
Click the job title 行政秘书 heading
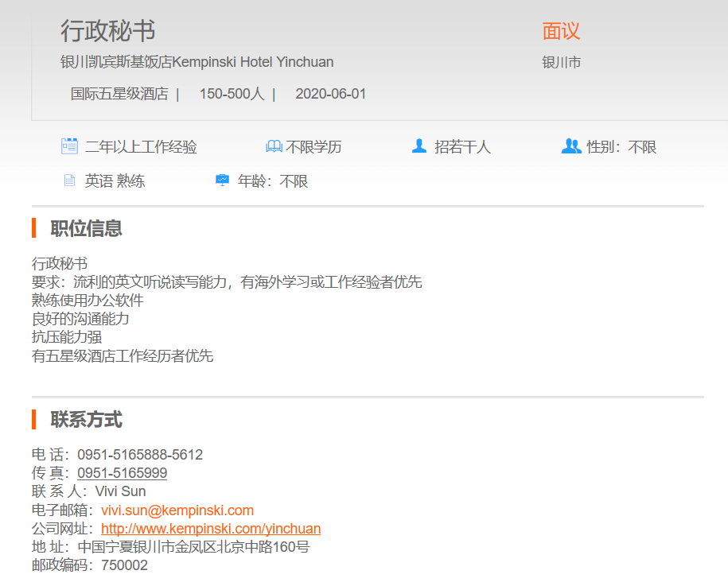coord(107,31)
